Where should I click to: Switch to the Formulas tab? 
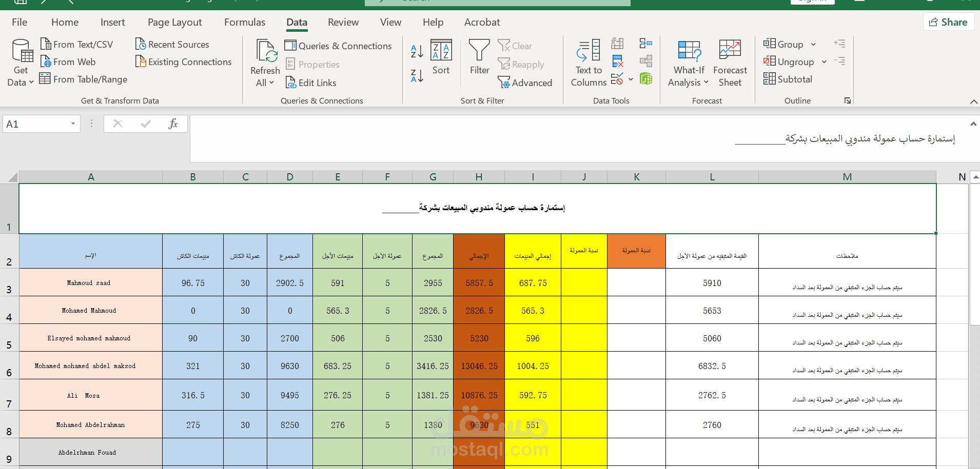[245, 22]
